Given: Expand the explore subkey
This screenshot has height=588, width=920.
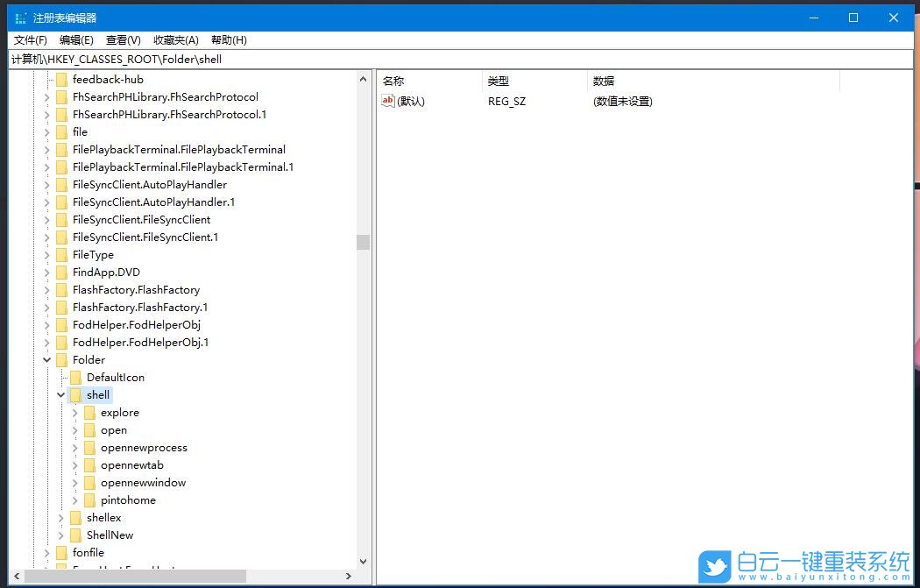Looking at the screenshot, I should (74, 412).
